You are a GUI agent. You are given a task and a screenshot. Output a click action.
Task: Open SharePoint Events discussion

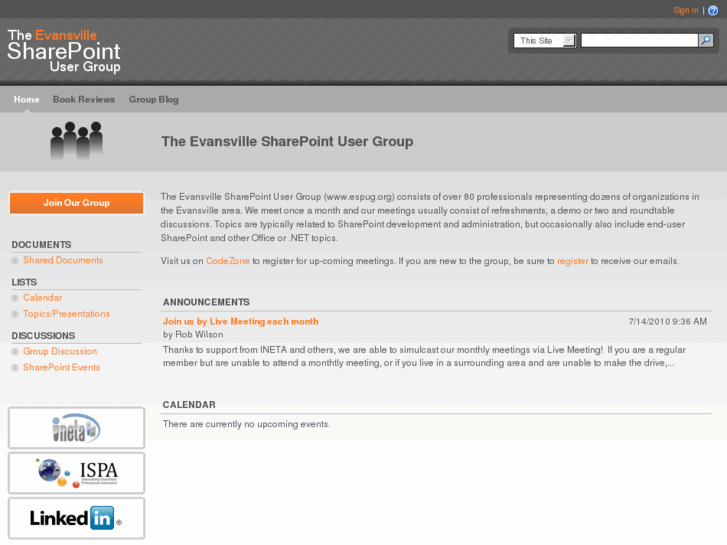[62, 367]
